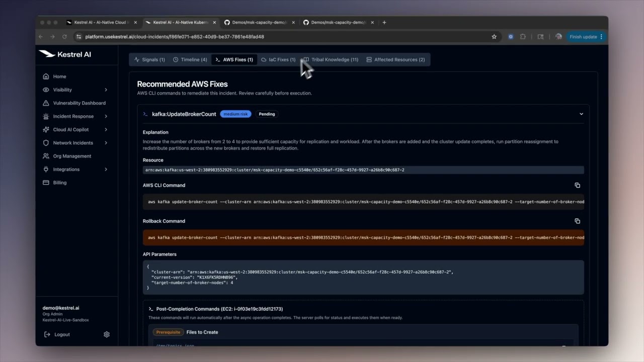Click the site info icon in address bar
Screen dimensions: 644x362
tap(78, 37)
